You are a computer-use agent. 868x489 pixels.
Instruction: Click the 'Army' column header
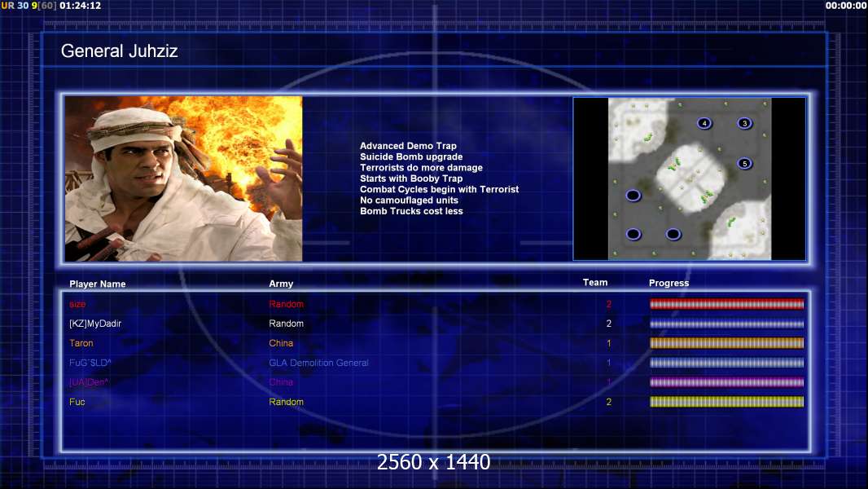281,284
